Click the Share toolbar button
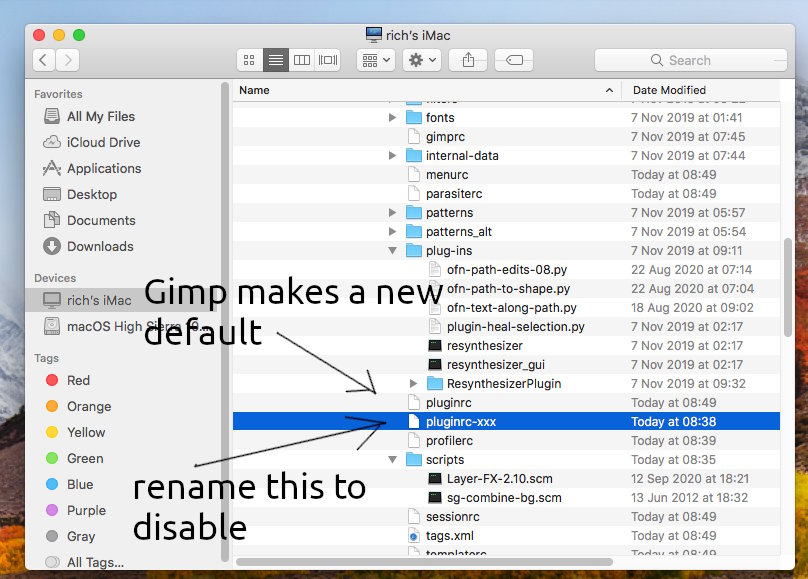Image resolution: width=808 pixels, height=579 pixels. pos(468,60)
